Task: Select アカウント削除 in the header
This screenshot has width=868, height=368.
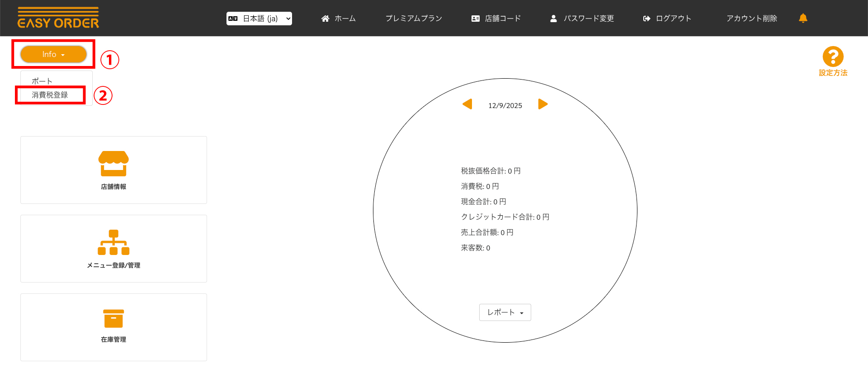Action: pyautogui.click(x=752, y=19)
